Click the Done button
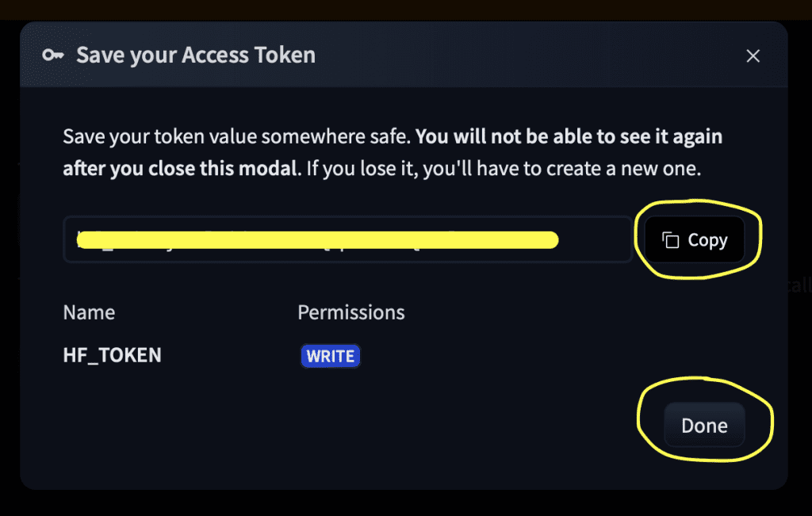 [x=704, y=426]
